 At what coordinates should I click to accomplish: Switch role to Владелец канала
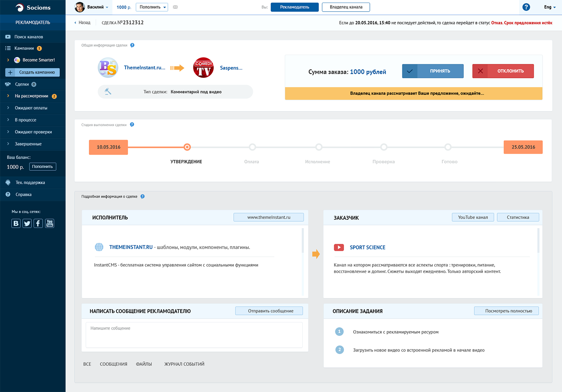pyautogui.click(x=346, y=7)
